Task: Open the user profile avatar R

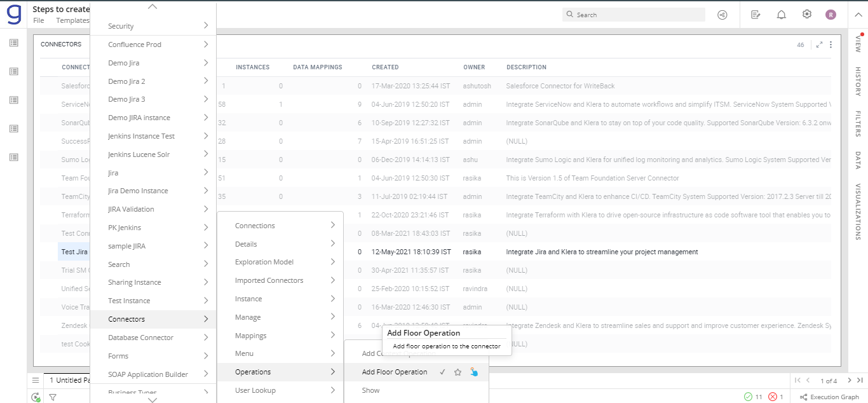Action: click(x=831, y=15)
